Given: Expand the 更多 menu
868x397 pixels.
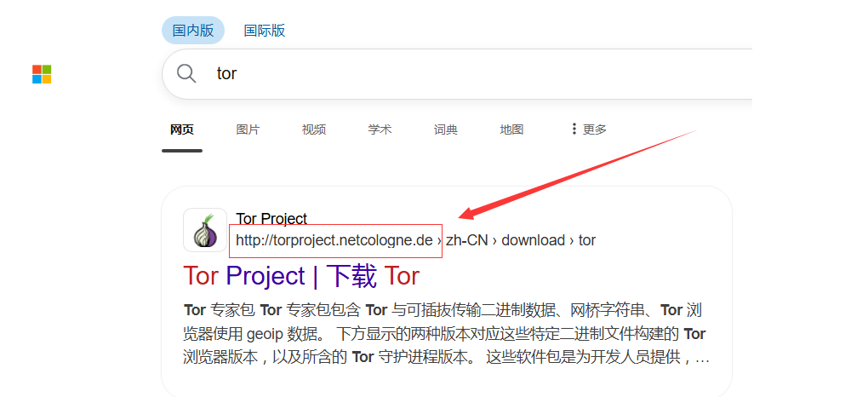Looking at the screenshot, I should [x=588, y=129].
